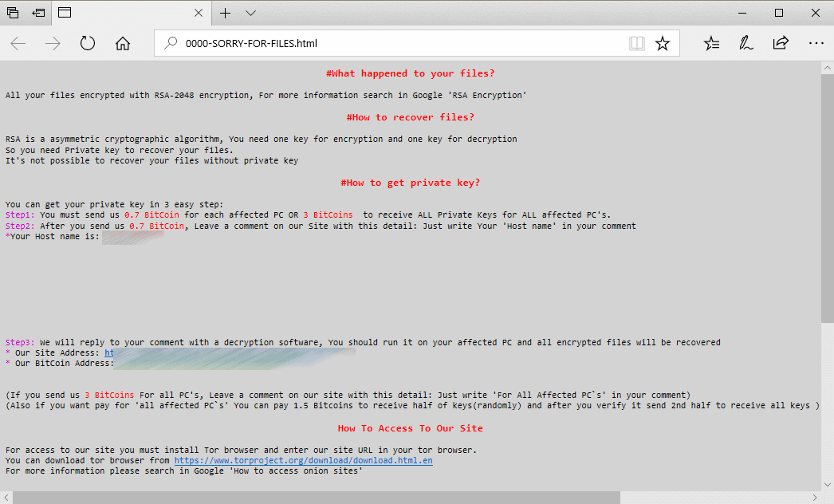This screenshot has height=504, width=834.
Task: Share this page
Action: (781, 43)
